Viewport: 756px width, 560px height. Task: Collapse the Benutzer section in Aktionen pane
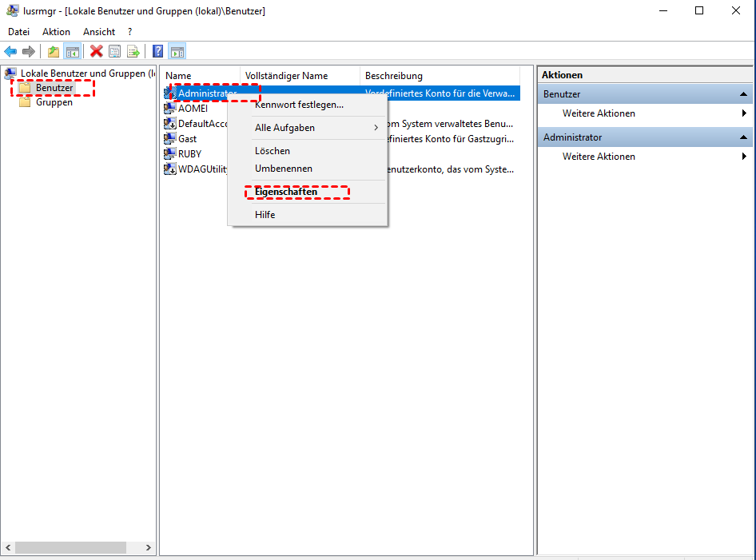(743, 94)
